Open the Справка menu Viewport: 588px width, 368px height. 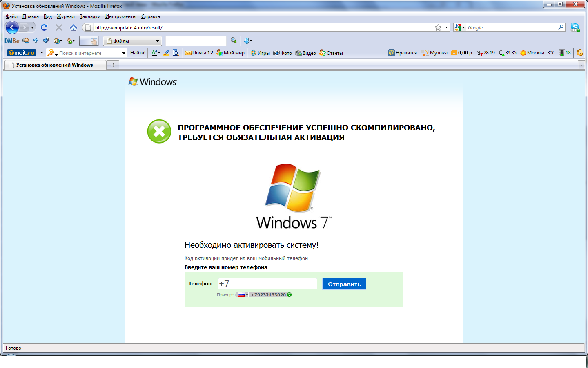click(151, 16)
